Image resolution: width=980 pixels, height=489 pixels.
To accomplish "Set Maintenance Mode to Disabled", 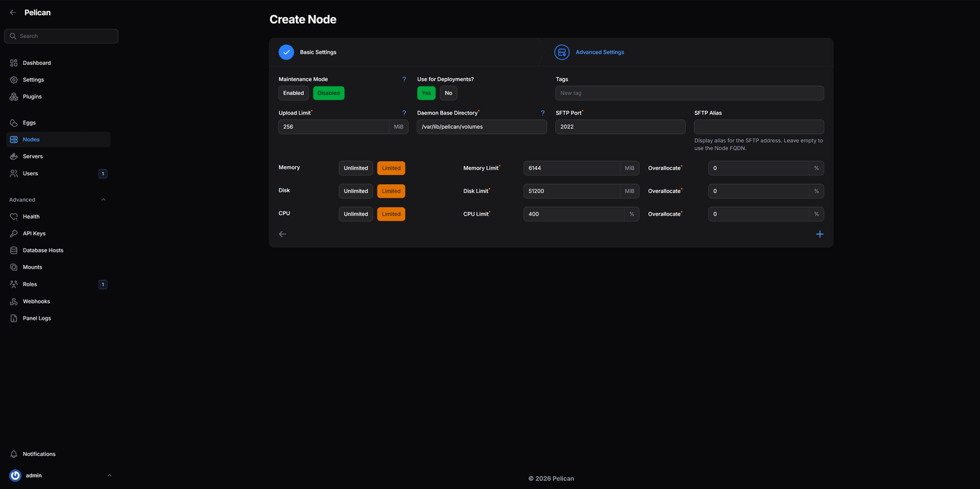I will pyautogui.click(x=329, y=93).
